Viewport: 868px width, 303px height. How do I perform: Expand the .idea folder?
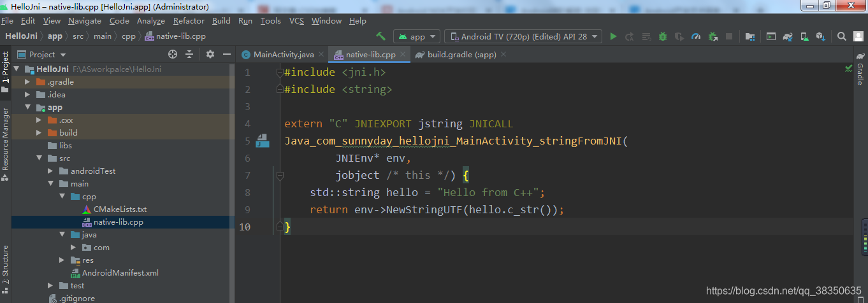click(x=27, y=95)
